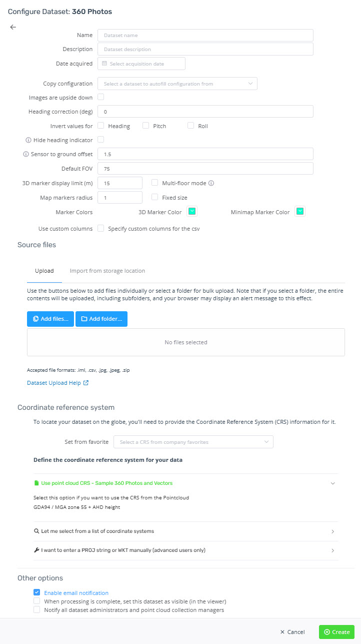Click the wrench icon for manual PROJ string
This screenshot has height=644, width=361.
[x=36, y=550]
